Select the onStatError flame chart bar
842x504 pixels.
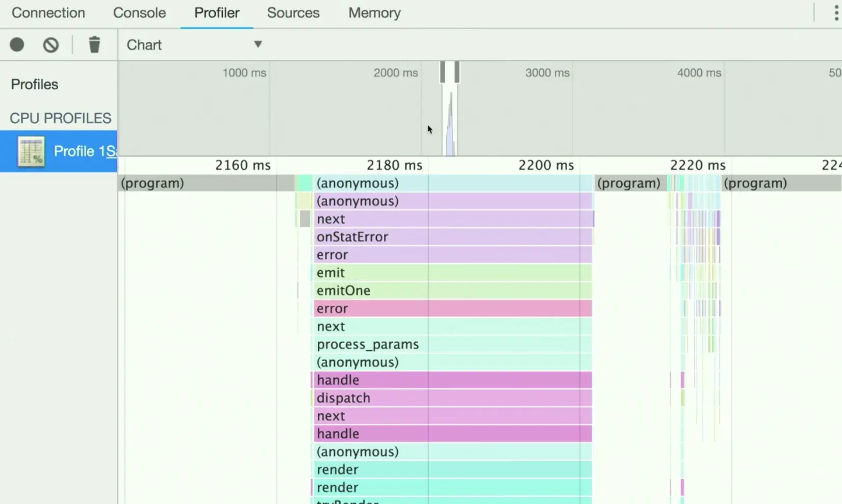pos(453,237)
